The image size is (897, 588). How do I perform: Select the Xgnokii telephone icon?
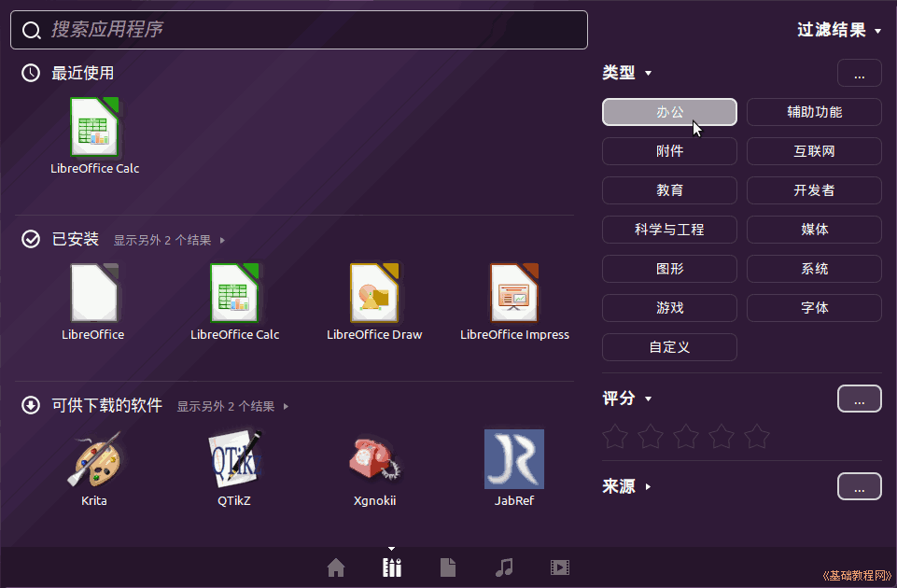point(374,460)
